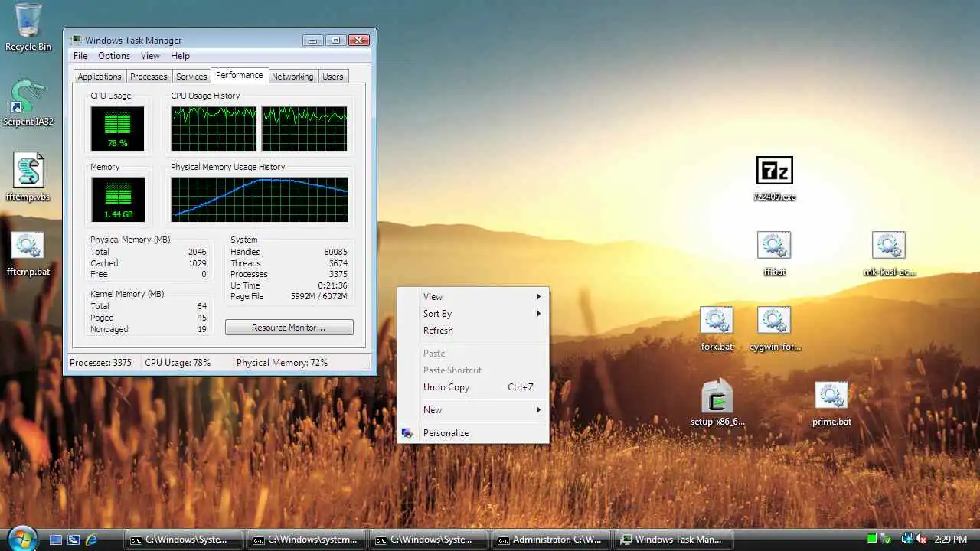Click the Cached memory value 1029

(197, 263)
